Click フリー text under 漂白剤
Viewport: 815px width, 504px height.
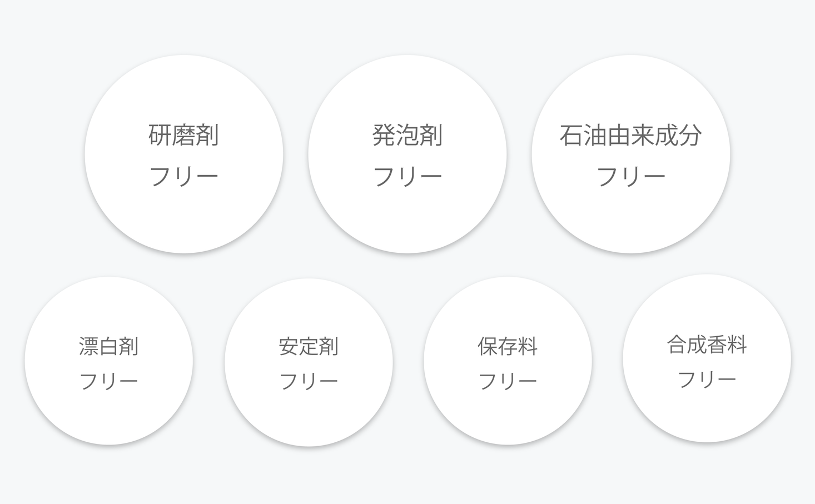(109, 381)
